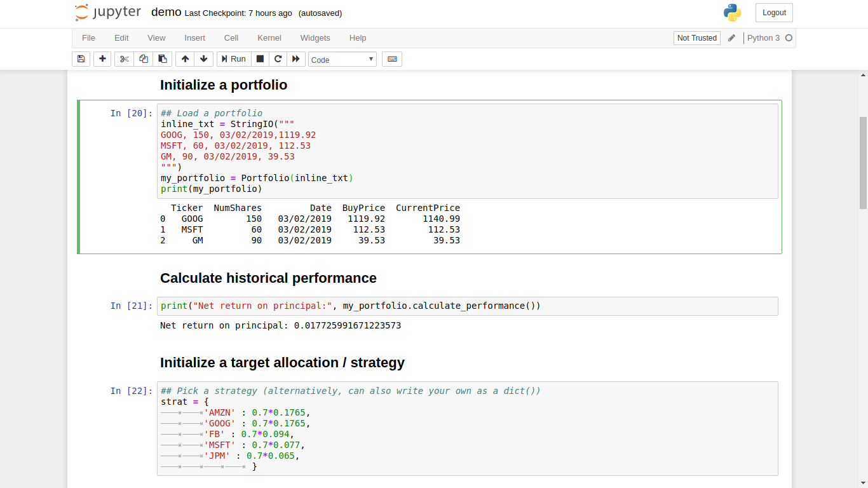Click the In [20] prompt label

coord(131,113)
